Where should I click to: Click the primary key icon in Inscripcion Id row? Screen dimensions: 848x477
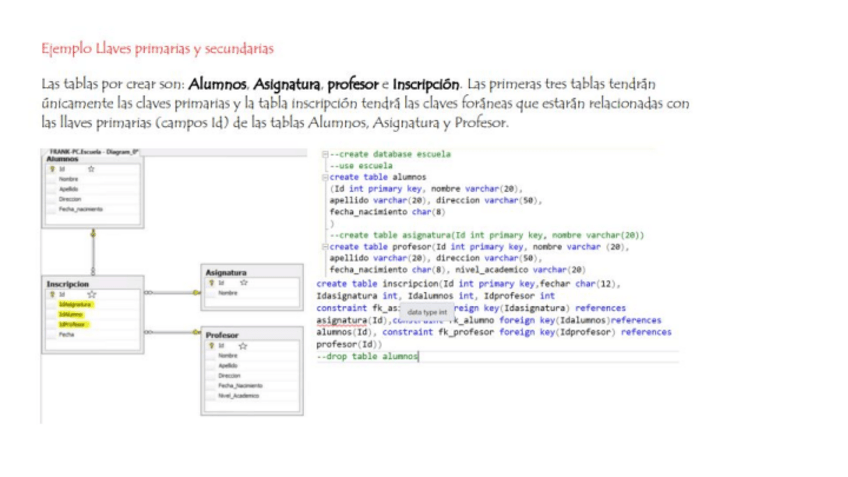(x=52, y=295)
